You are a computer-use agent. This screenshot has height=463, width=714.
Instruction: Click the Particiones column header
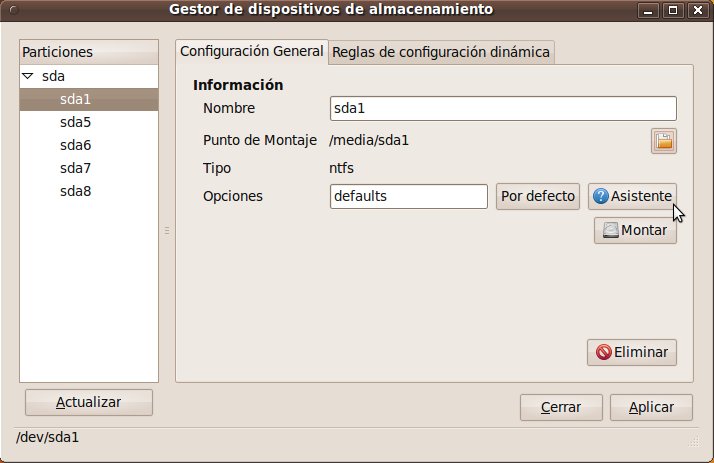[89, 52]
